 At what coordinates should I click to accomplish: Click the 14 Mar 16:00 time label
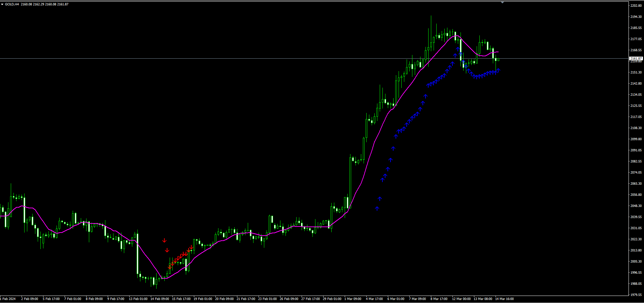pos(504,299)
